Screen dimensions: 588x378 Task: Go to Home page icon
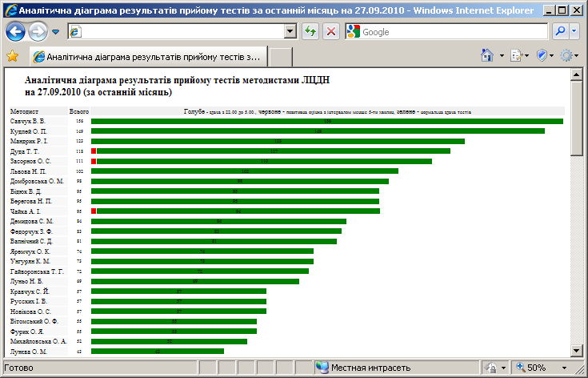486,55
